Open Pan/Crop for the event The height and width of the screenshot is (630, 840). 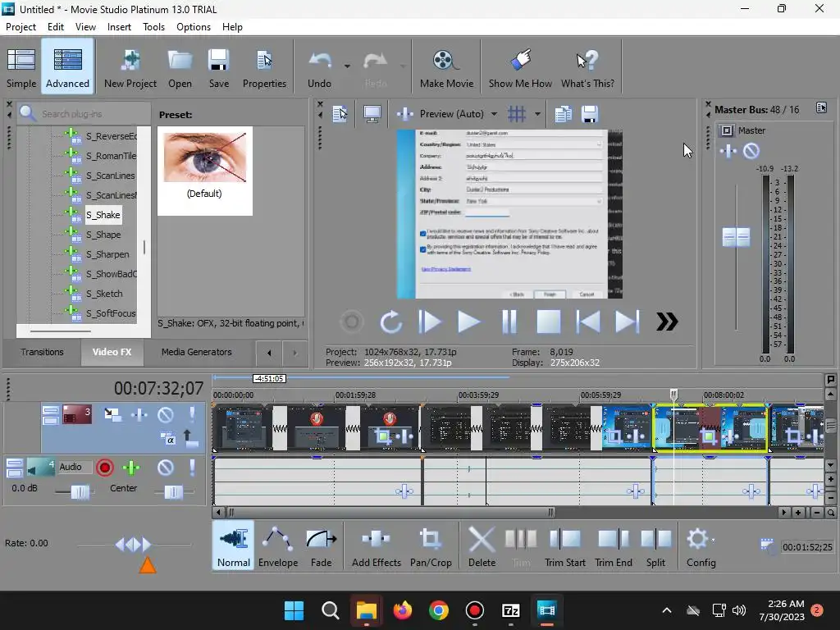pos(431,546)
